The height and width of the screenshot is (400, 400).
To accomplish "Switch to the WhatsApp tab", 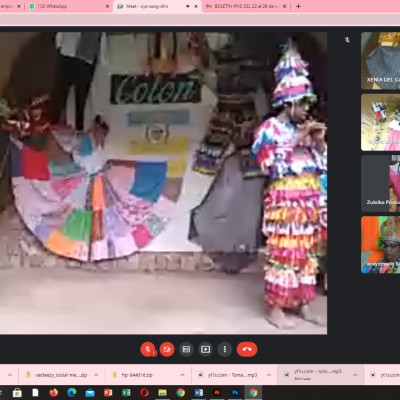I will pyautogui.click(x=69, y=6).
